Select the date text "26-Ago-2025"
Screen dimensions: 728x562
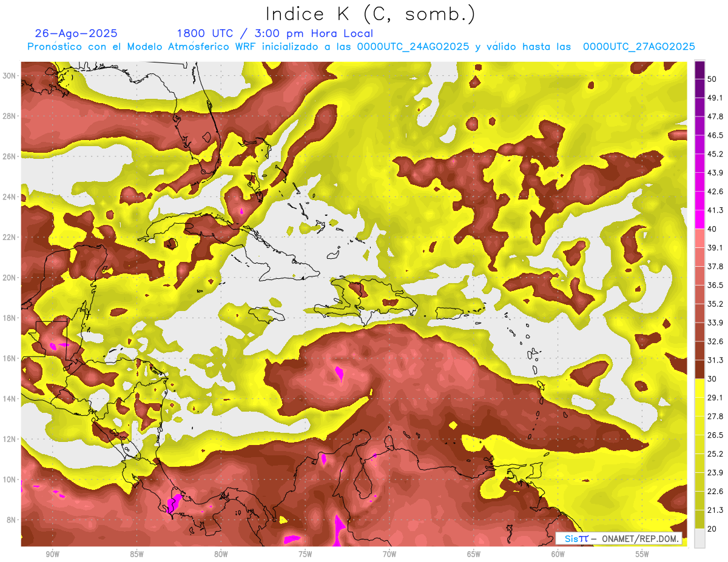76,33
